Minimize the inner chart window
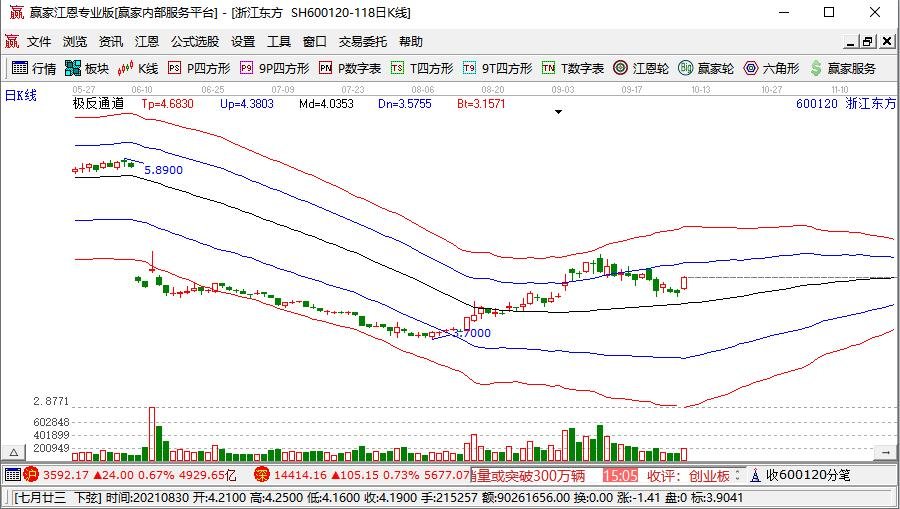 (851, 41)
